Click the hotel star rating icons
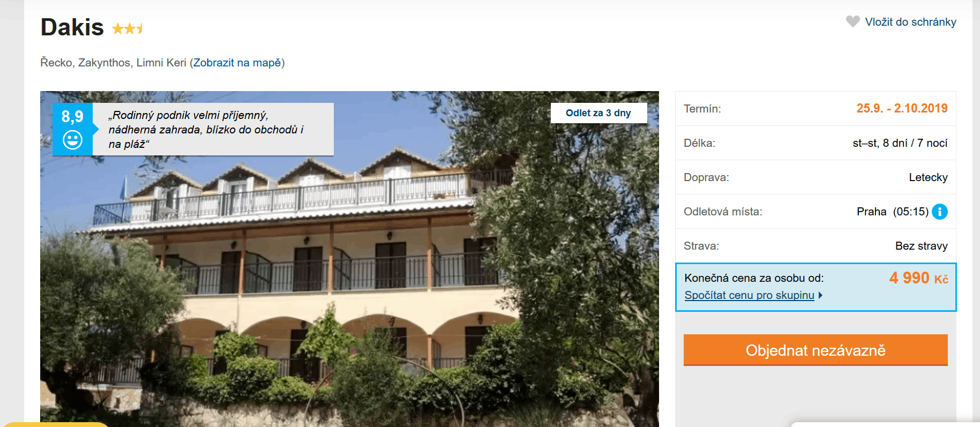Image resolution: width=980 pixels, height=427 pixels. [x=128, y=28]
